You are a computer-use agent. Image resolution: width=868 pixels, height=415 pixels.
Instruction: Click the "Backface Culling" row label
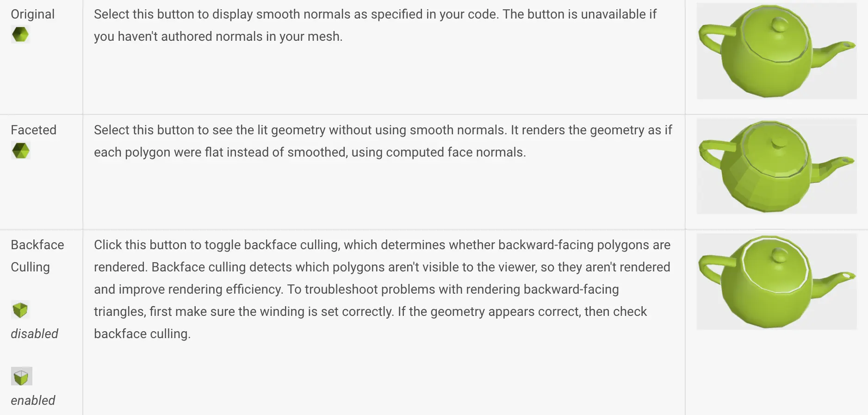point(37,256)
